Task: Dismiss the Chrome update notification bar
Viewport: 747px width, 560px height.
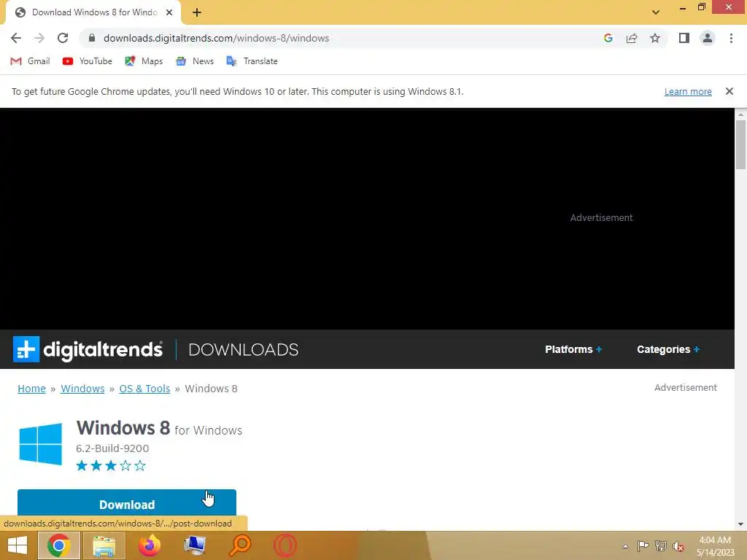Action: pos(729,91)
